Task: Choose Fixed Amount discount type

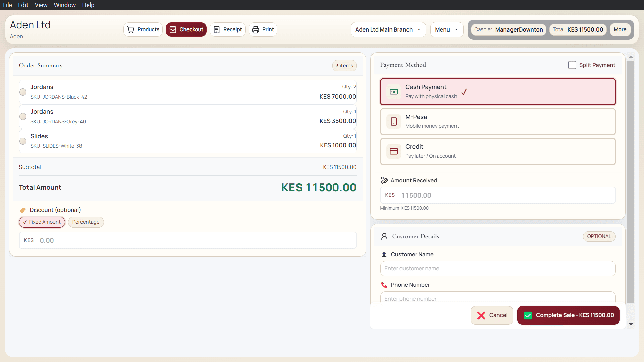Action: pos(42,222)
